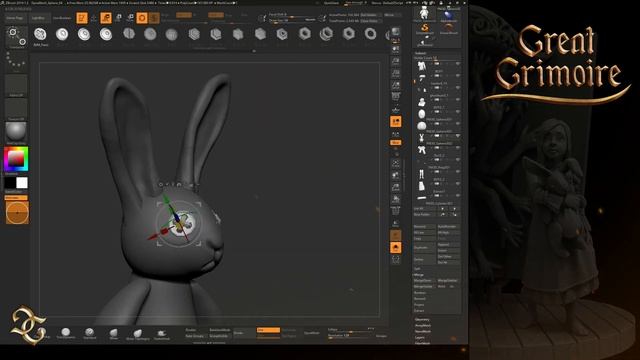Open the LightBox tab
Viewport: 640px width, 360px height.
39,18
